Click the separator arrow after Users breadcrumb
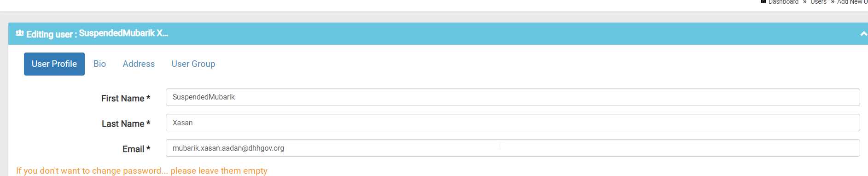This screenshot has height=176, width=868. coord(833,2)
